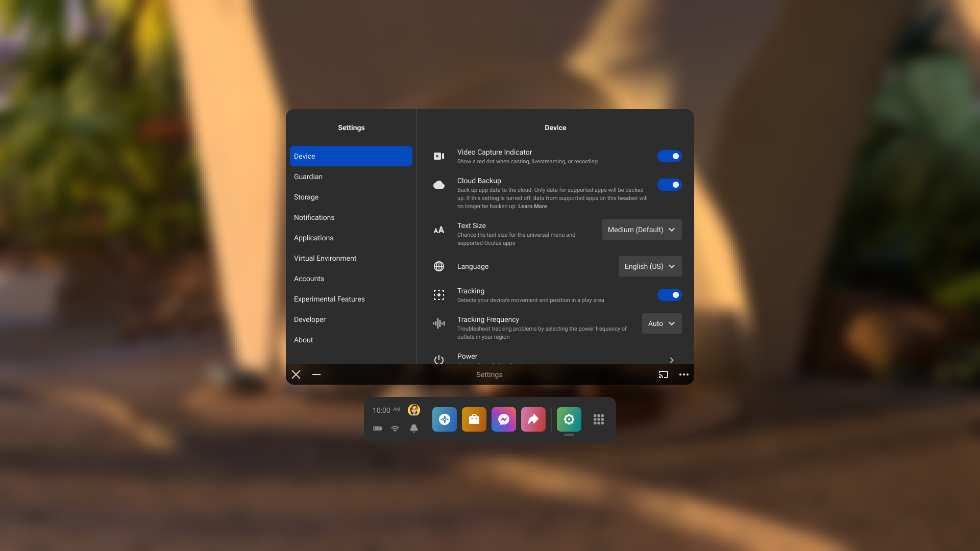Image resolution: width=980 pixels, height=551 pixels.
Task: Click the Tracking icon
Action: [439, 295]
